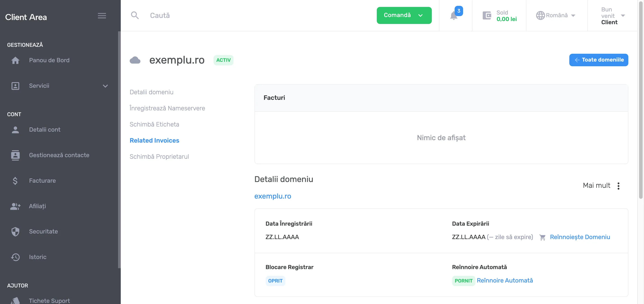Open the Comandă dropdown button
The image size is (644, 304).
404,15
